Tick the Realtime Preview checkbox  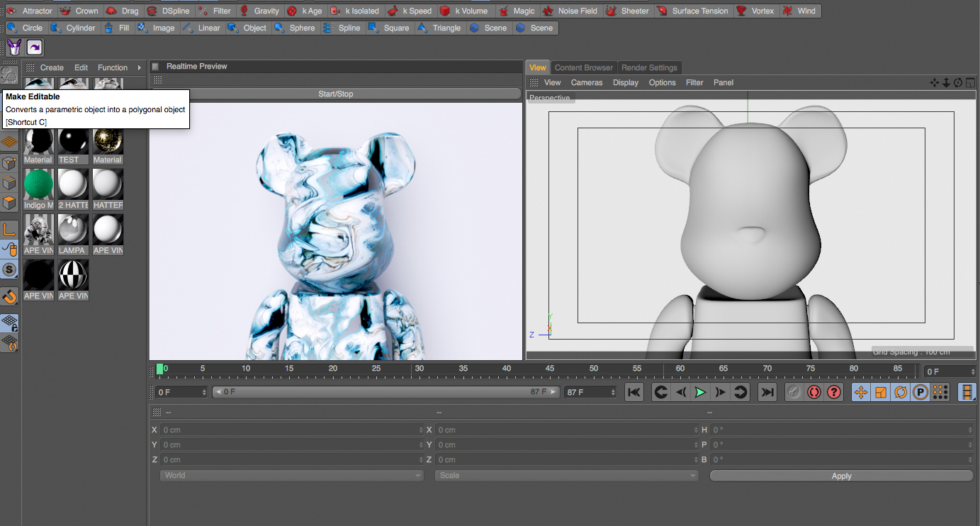click(x=156, y=67)
